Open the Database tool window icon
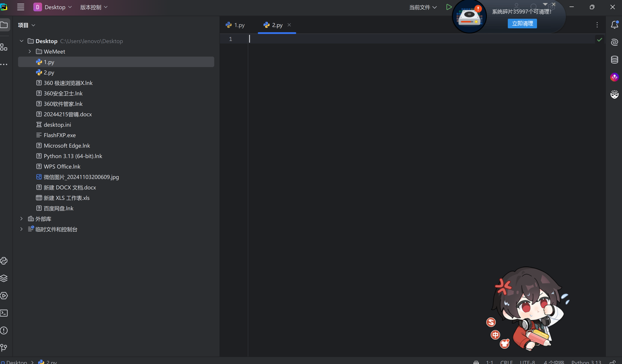This screenshot has height=364, width=622. (x=614, y=59)
